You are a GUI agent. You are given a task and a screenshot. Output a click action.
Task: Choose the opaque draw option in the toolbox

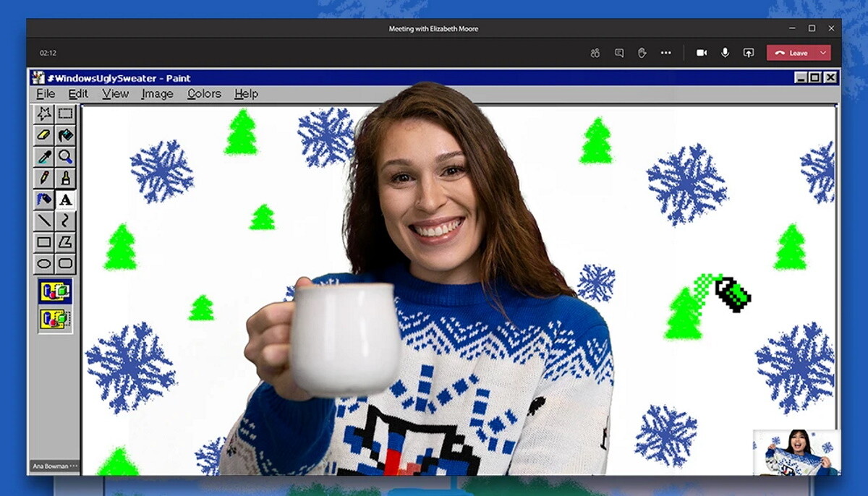(55, 292)
